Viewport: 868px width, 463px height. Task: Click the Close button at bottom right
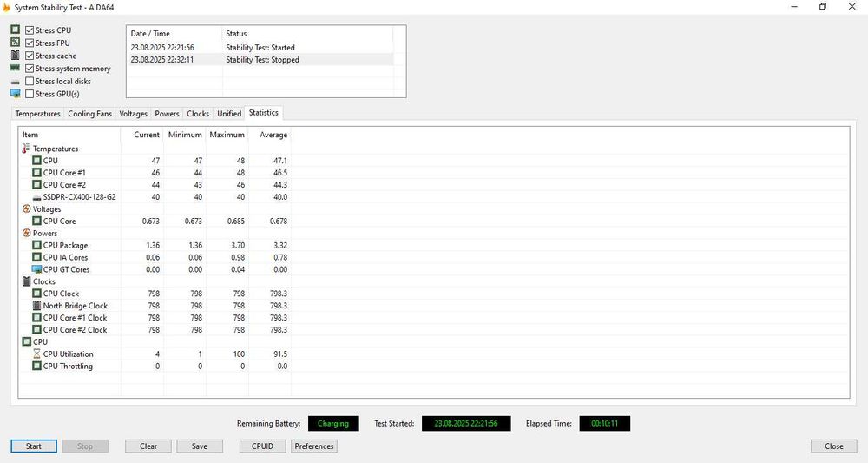click(833, 446)
